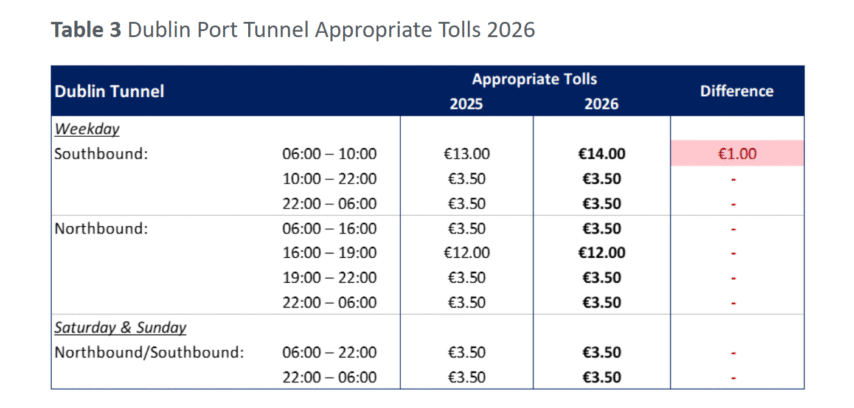The width and height of the screenshot is (854, 408).
Task: Select the 2025 column header
Action: coord(466,103)
